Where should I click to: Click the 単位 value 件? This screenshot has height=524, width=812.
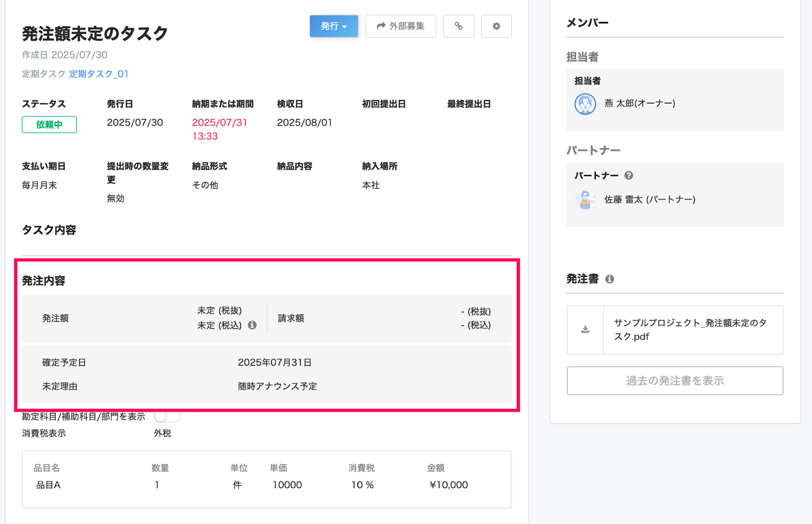237,485
